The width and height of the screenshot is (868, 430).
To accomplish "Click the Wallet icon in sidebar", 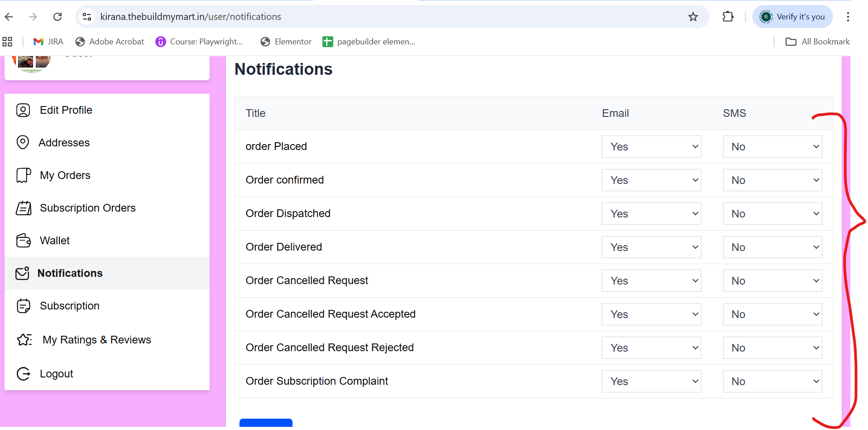I will 24,241.
